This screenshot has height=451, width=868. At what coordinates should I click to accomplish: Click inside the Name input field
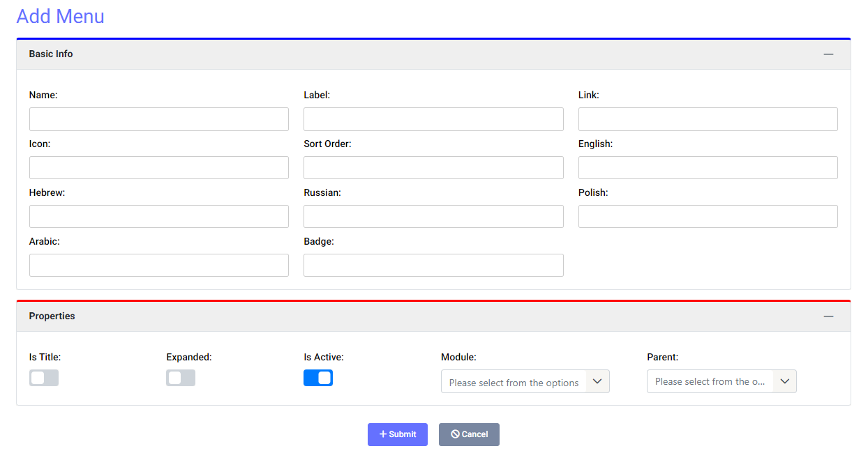click(158, 119)
